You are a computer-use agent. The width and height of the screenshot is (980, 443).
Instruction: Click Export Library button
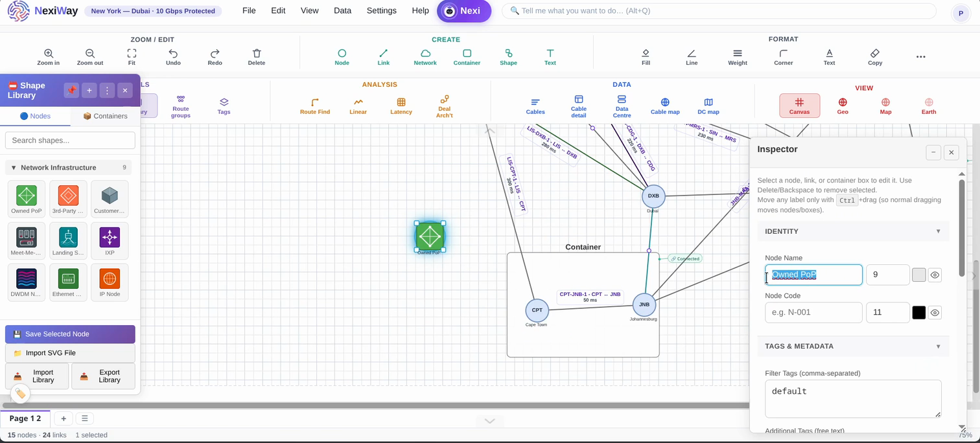(x=103, y=376)
